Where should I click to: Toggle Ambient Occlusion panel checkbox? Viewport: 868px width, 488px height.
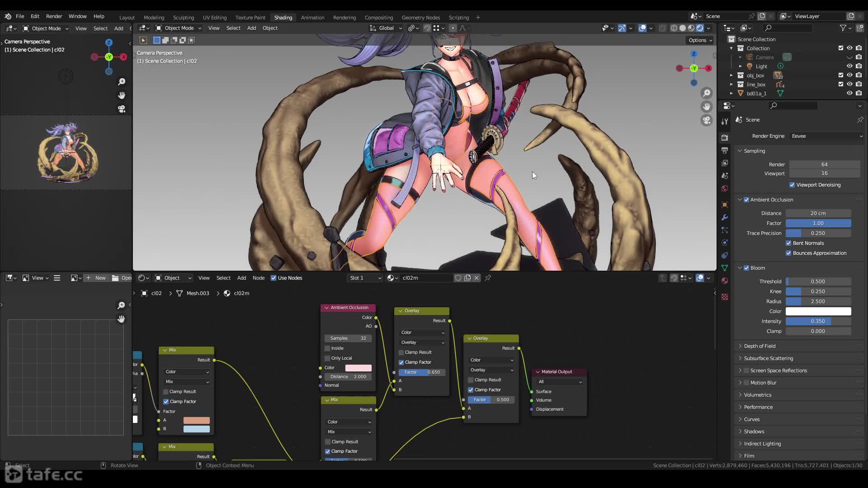pyautogui.click(x=746, y=200)
